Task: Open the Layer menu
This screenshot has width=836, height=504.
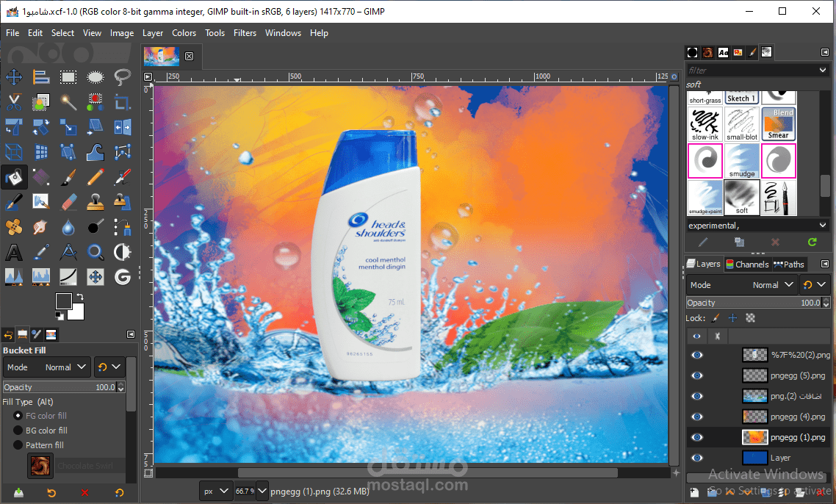Action: 153,33
